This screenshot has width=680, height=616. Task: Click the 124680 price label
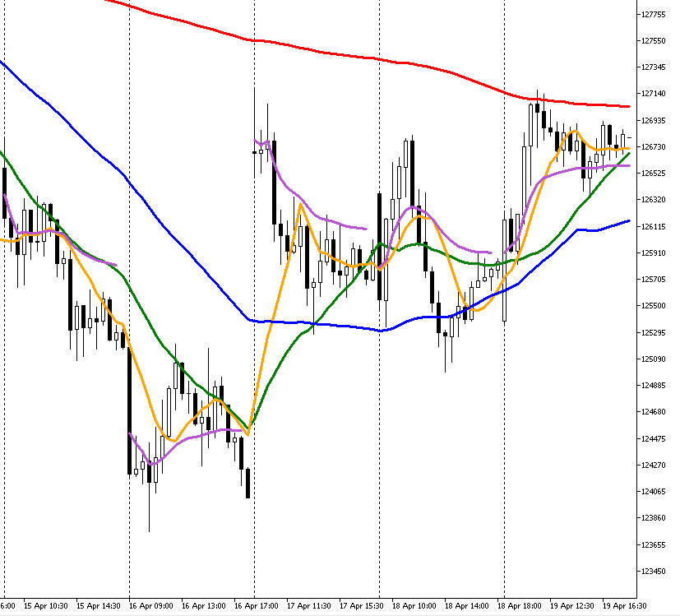tap(653, 412)
